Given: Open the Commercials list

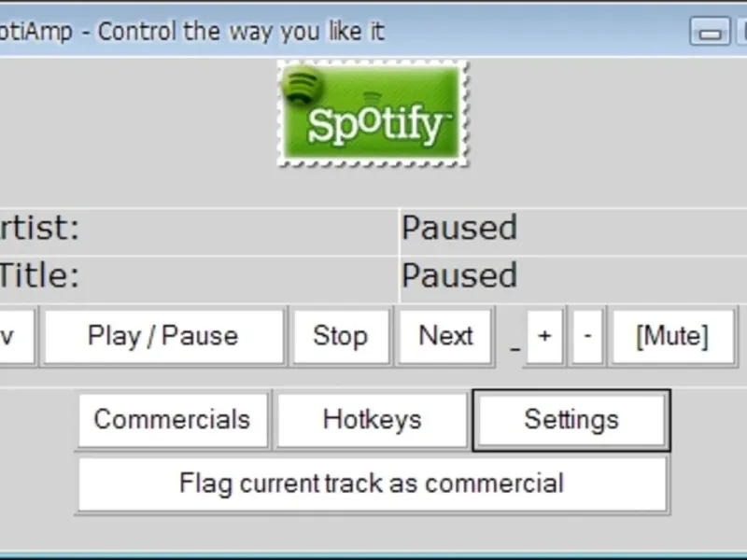Looking at the screenshot, I should (172, 420).
